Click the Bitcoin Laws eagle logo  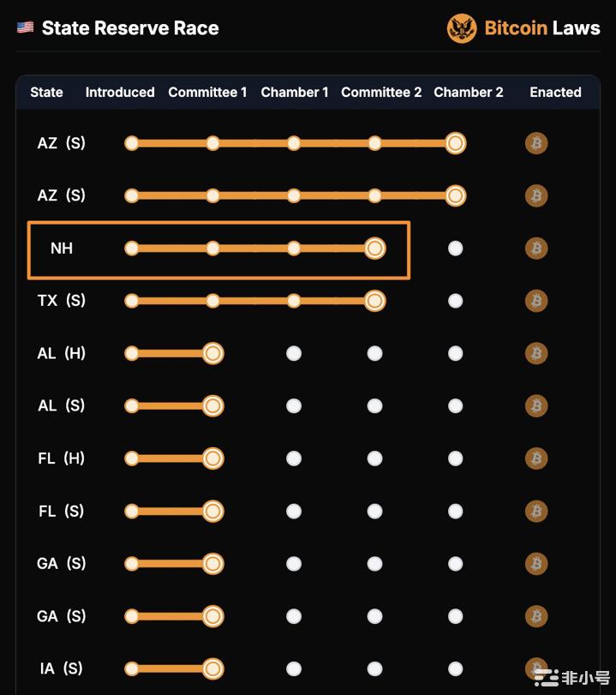[462, 28]
